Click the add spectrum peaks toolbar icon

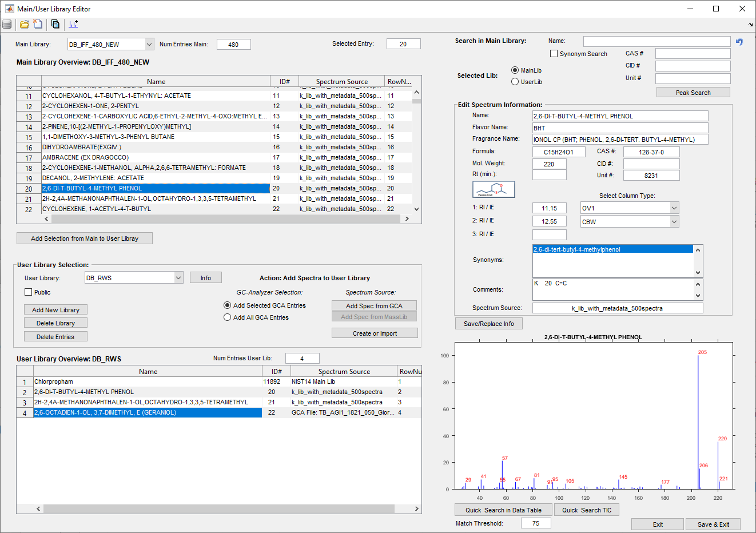tap(73, 24)
